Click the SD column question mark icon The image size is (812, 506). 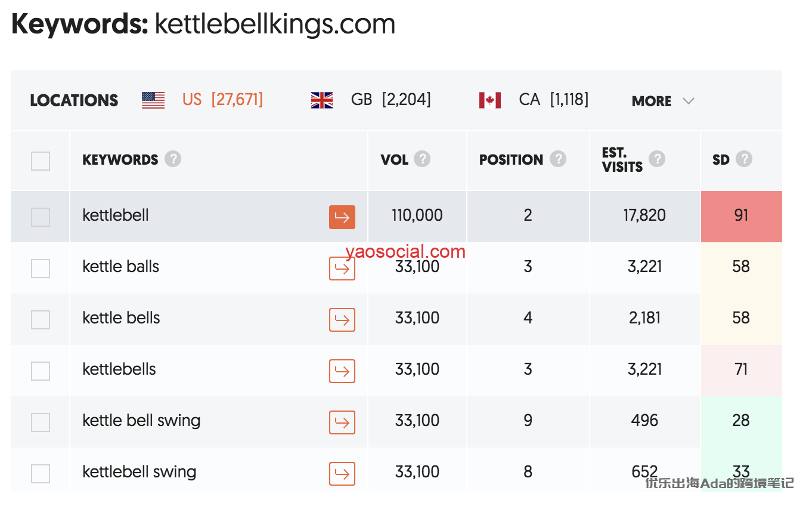click(744, 159)
